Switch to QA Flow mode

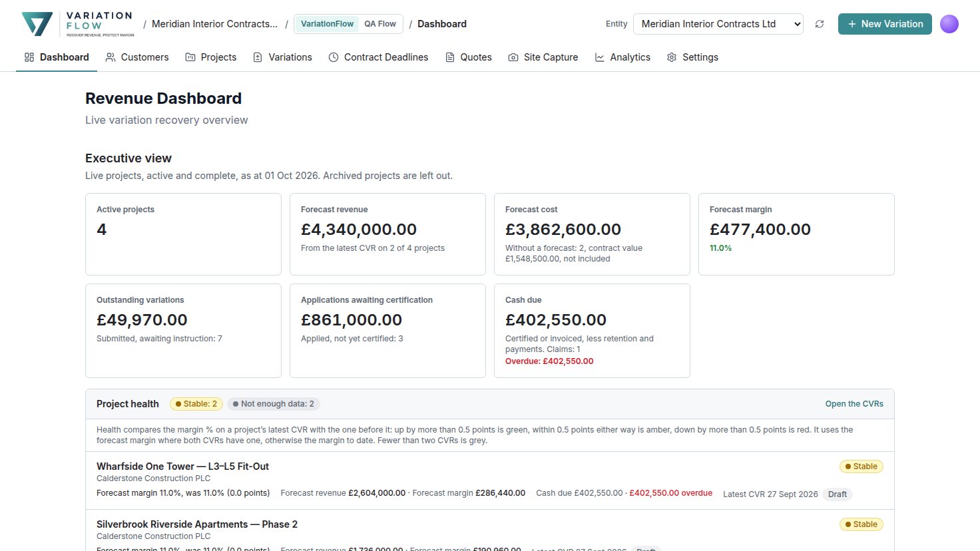click(380, 24)
